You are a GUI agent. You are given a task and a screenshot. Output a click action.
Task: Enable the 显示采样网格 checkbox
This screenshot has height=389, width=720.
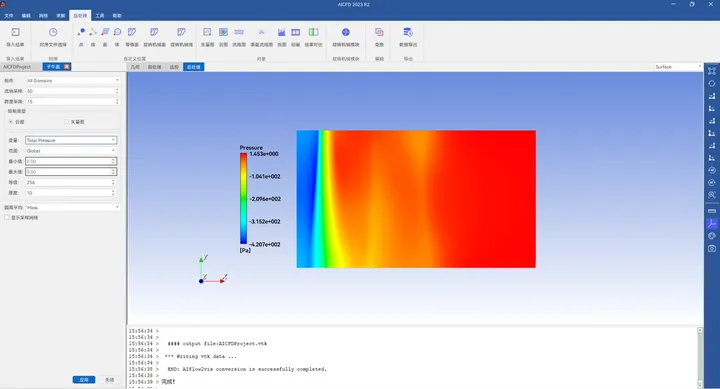[x=7, y=218]
